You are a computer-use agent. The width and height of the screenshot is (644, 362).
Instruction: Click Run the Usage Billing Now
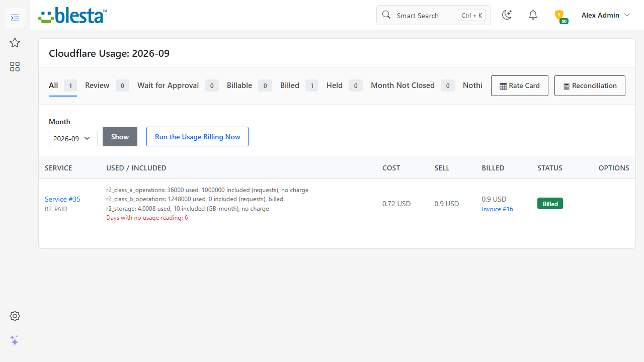click(x=197, y=137)
